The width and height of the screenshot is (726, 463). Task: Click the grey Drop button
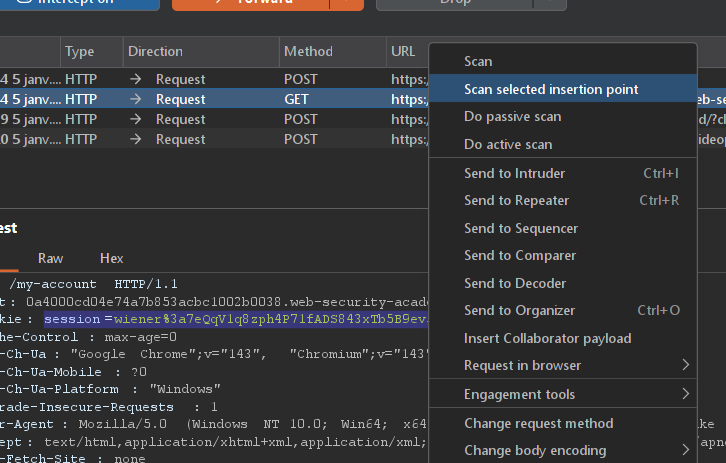(455, 3)
